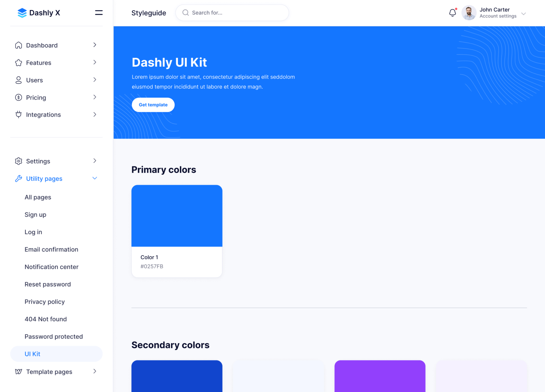Click the dark blue secondary color swatch
This screenshot has height=392, width=545.
177,376
